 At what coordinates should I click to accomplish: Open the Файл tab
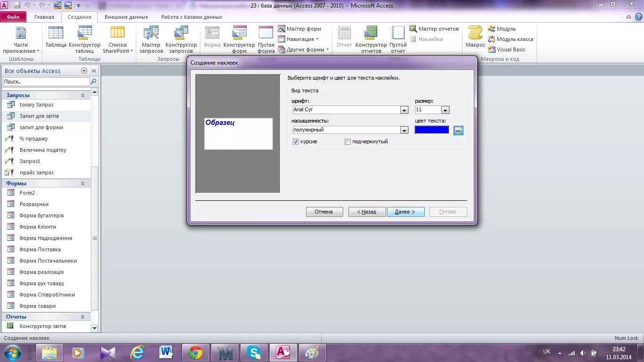click(x=13, y=17)
